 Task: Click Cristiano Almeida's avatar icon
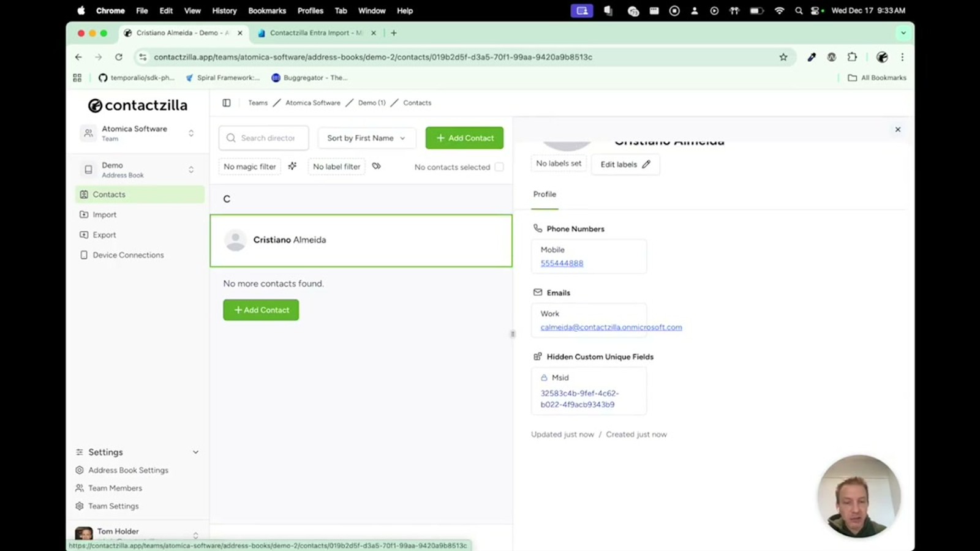(235, 240)
